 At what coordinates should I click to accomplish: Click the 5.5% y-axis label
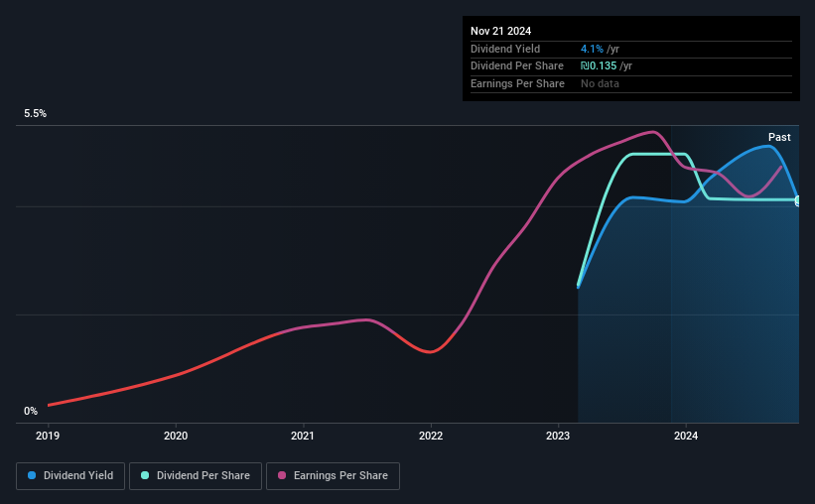pos(36,113)
